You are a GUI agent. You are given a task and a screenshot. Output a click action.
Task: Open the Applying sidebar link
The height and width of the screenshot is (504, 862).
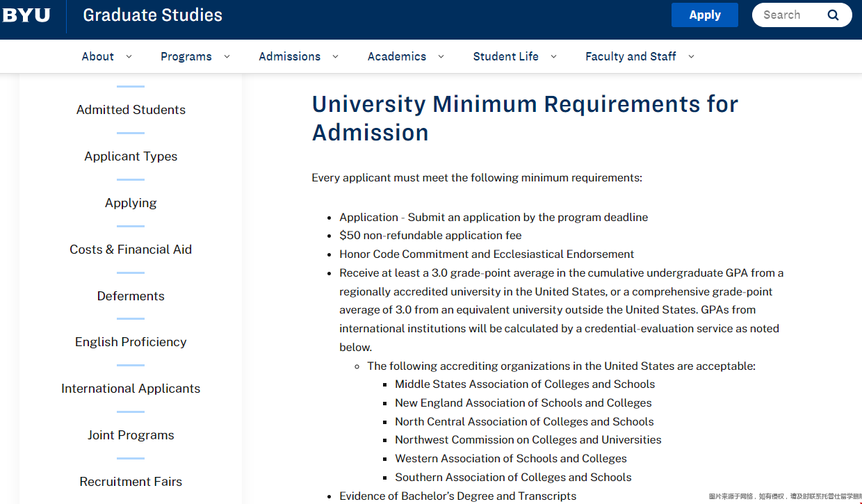pos(131,203)
